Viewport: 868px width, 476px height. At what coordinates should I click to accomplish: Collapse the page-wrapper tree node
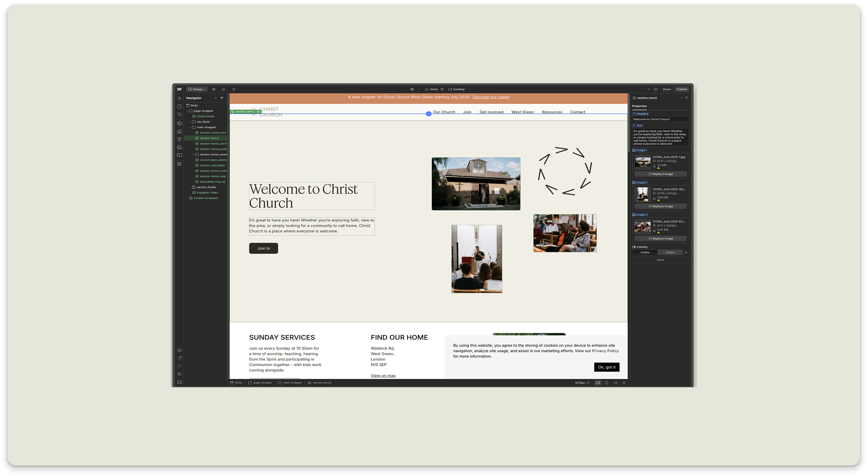(x=188, y=111)
